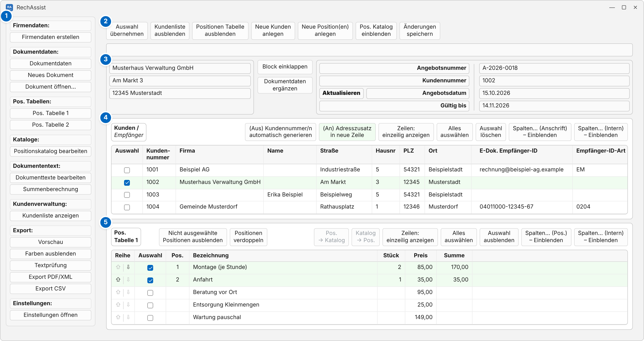Open Positionskatalog bearbeiten
The image size is (644, 341).
[x=51, y=151]
